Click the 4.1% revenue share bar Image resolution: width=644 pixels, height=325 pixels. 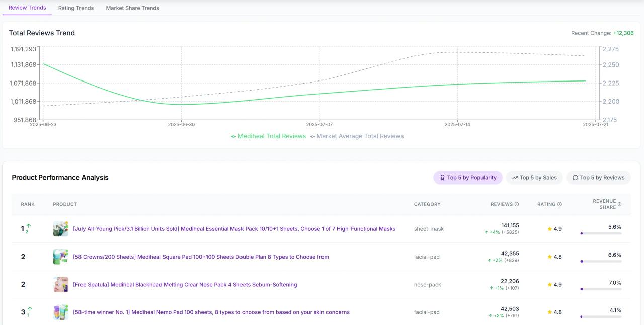[x=601, y=316]
